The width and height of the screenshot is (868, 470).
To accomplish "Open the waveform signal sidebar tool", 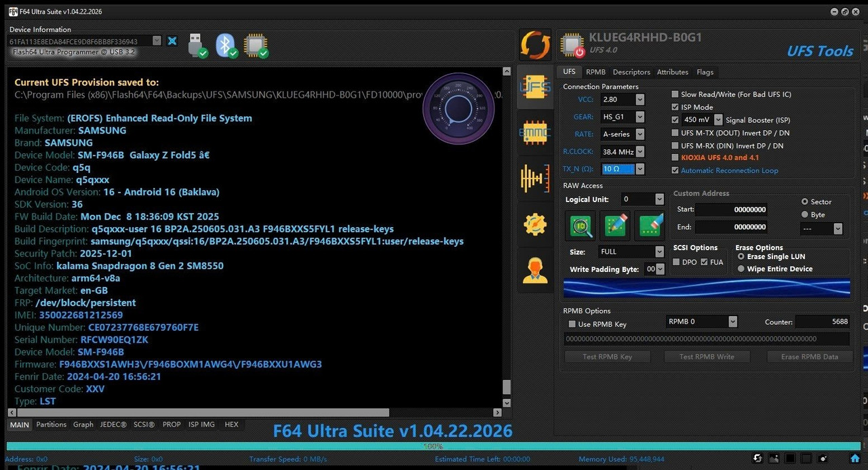I will [x=535, y=178].
